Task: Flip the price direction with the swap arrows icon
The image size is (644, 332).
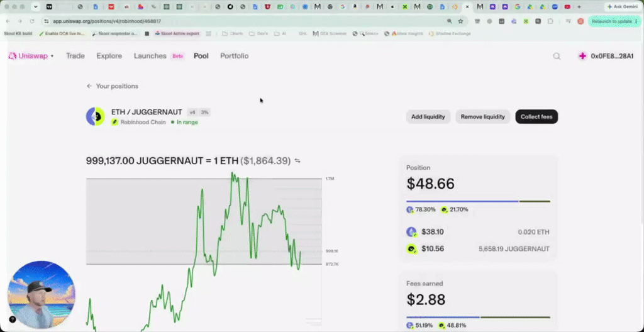Action: click(297, 161)
